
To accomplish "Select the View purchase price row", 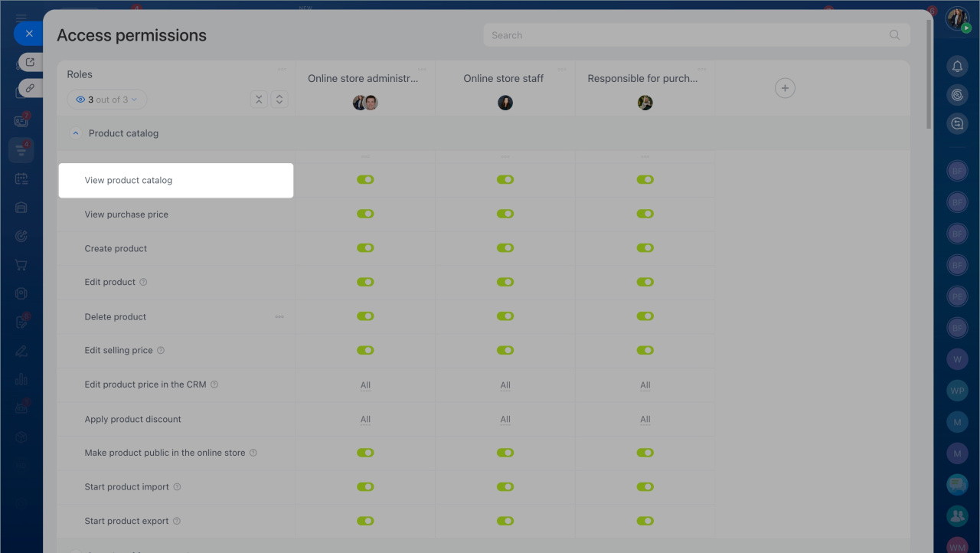I will pos(126,214).
